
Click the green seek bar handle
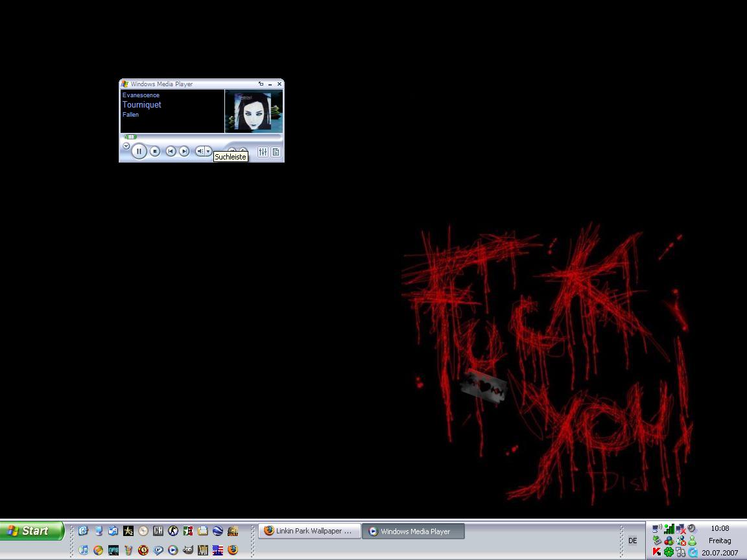tap(130, 137)
